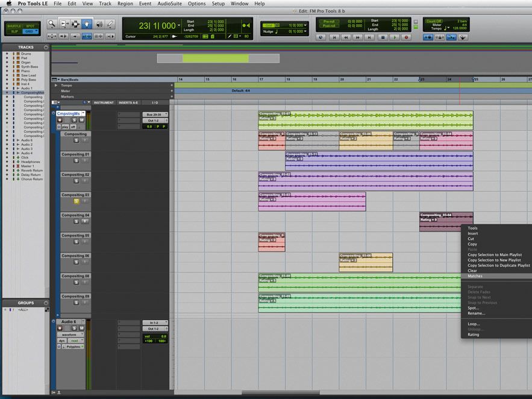532x399 pixels.
Task: Open the Groups list popup menu
Action: (x=46, y=303)
